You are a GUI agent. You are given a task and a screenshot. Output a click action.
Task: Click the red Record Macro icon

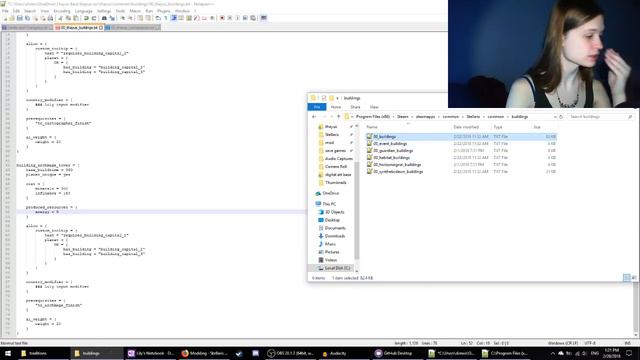(222, 18)
